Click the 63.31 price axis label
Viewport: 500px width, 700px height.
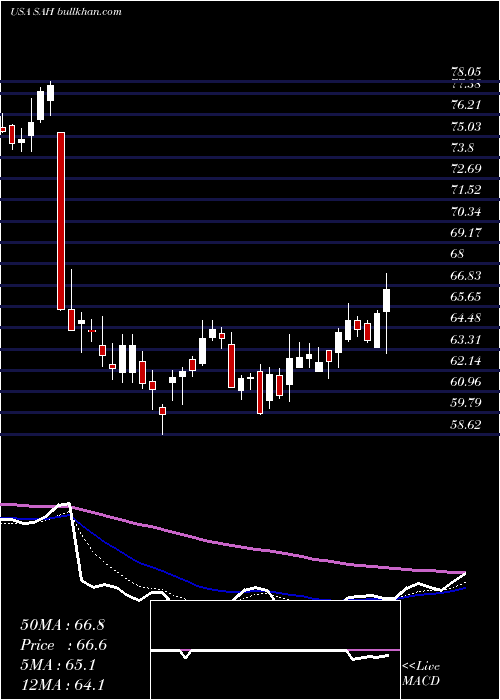pos(465,339)
